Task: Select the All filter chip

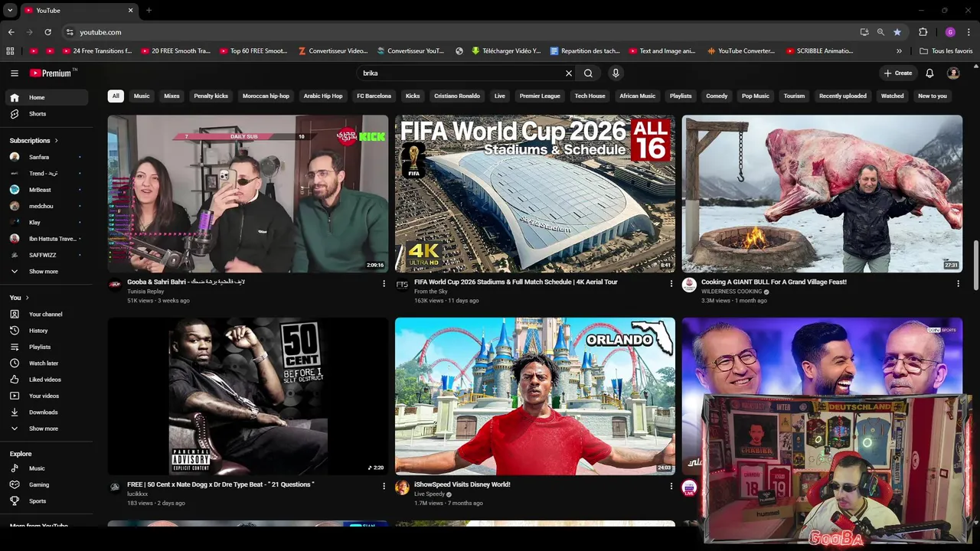Action: click(x=116, y=96)
